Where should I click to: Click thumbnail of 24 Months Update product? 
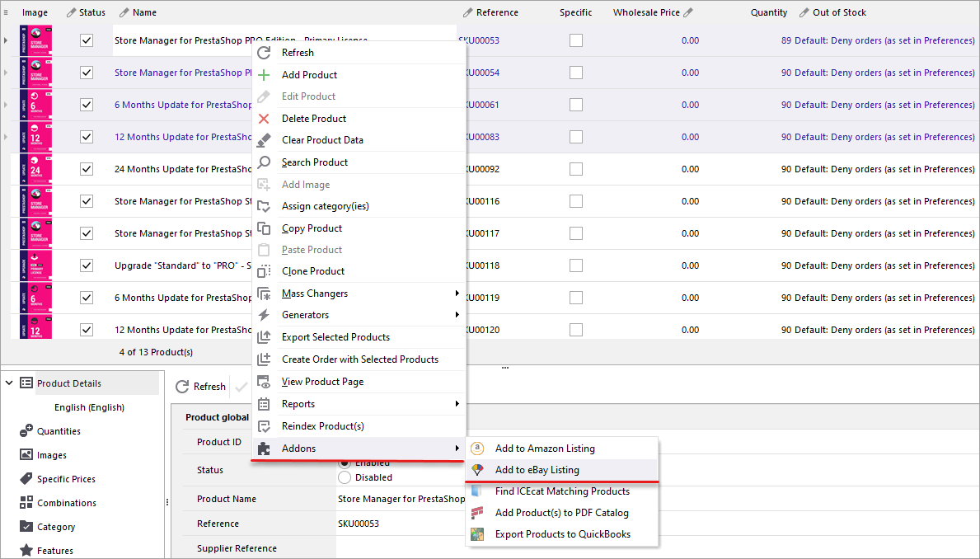click(x=35, y=170)
